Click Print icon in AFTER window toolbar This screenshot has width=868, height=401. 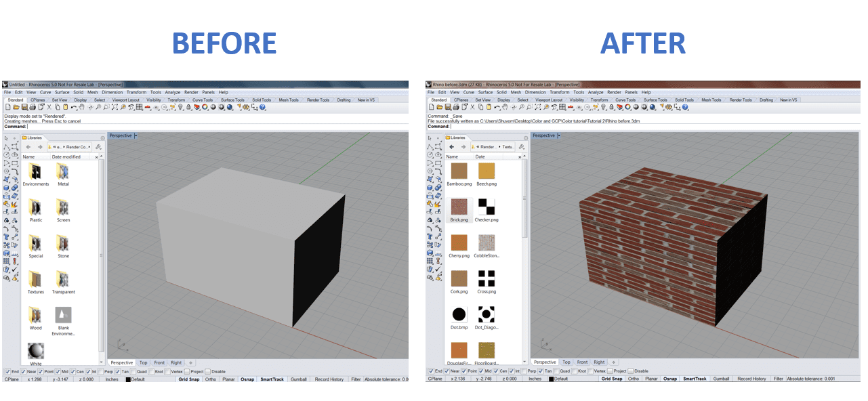456,107
